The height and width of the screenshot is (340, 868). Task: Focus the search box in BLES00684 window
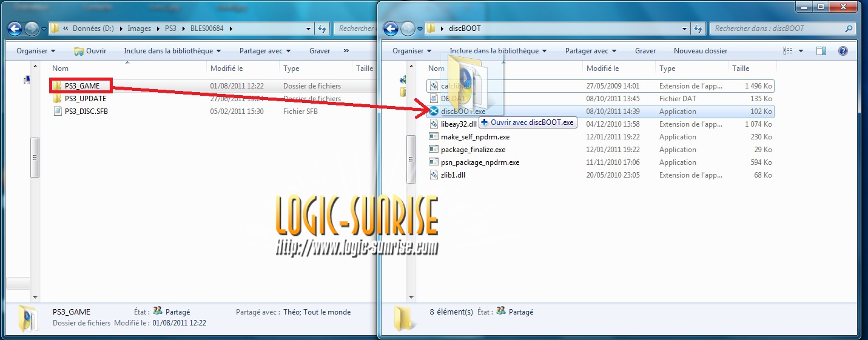coord(355,28)
